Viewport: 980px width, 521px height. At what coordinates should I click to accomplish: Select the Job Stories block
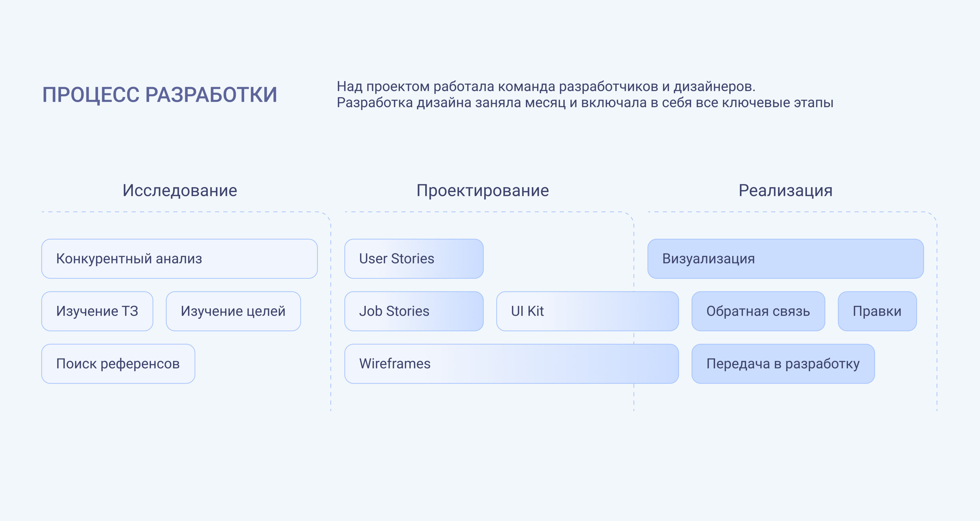[x=413, y=311]
